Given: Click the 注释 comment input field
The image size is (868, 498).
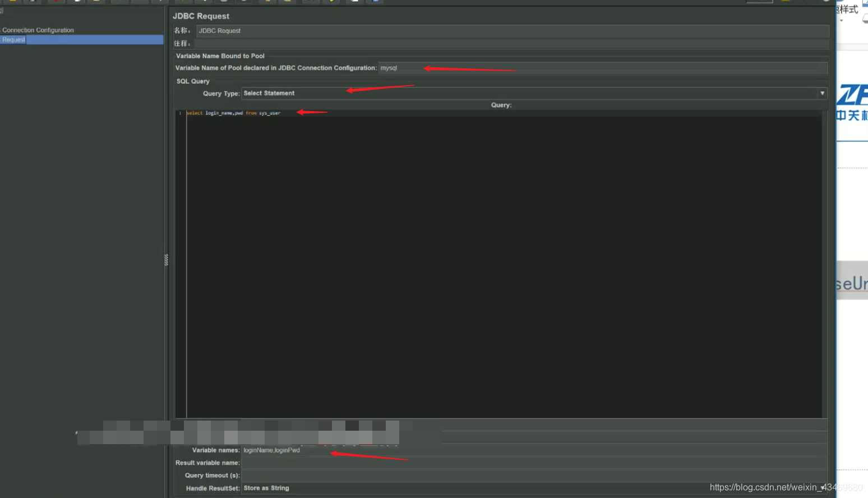Looking at the screenshot, I should click(x=513, y=44).
